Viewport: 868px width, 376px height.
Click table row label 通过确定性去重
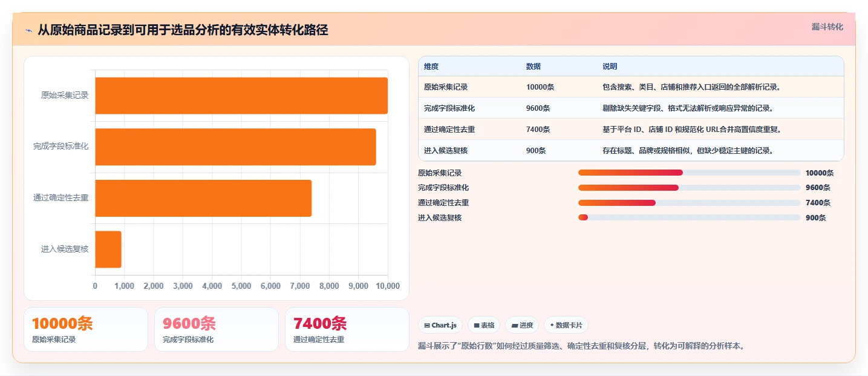pyautogui.click(x=449, y=129)
